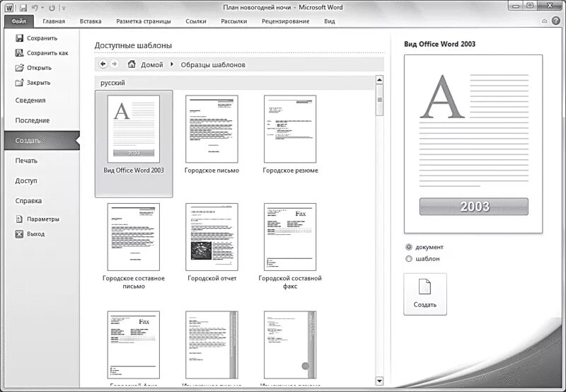The height and width of the screenshot is (392, 566).
Task: Select the Городское письмо template
Action: (212, 134)
